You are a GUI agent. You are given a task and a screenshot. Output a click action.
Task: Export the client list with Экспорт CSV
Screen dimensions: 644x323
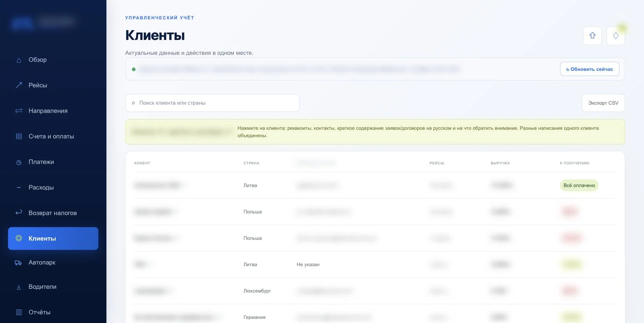point(603,103)
